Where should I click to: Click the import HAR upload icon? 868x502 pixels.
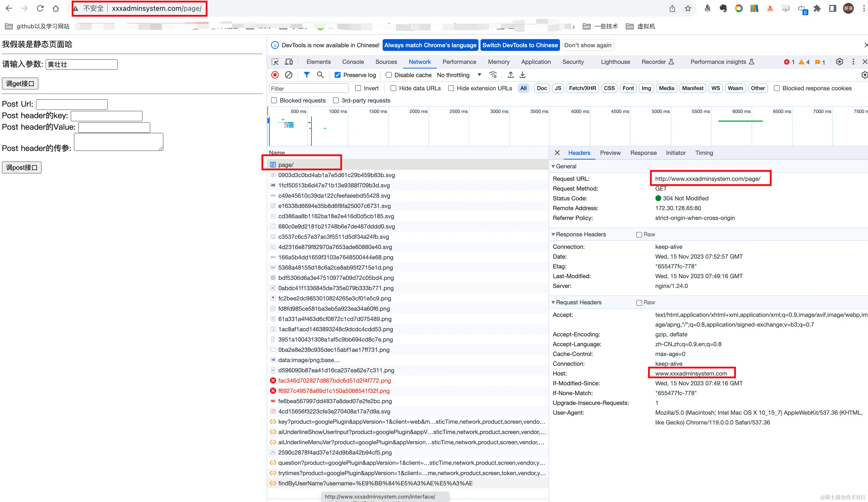pyautogui.click(x=511, y=75)
